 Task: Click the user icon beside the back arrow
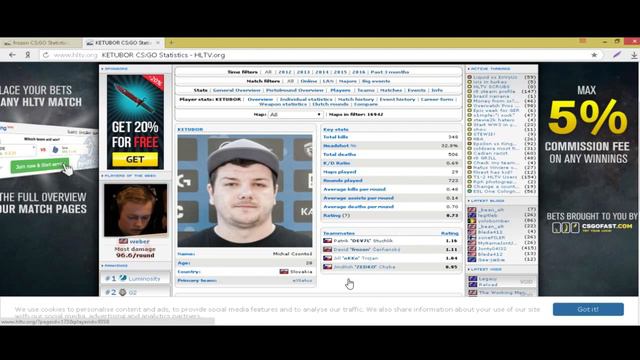click(x=28, y=55)
